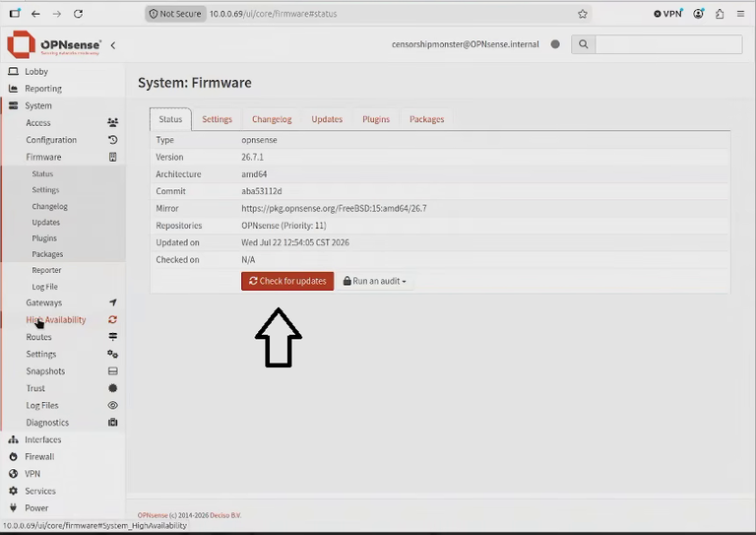Expand the Interfaces menu

click(43, 439)
